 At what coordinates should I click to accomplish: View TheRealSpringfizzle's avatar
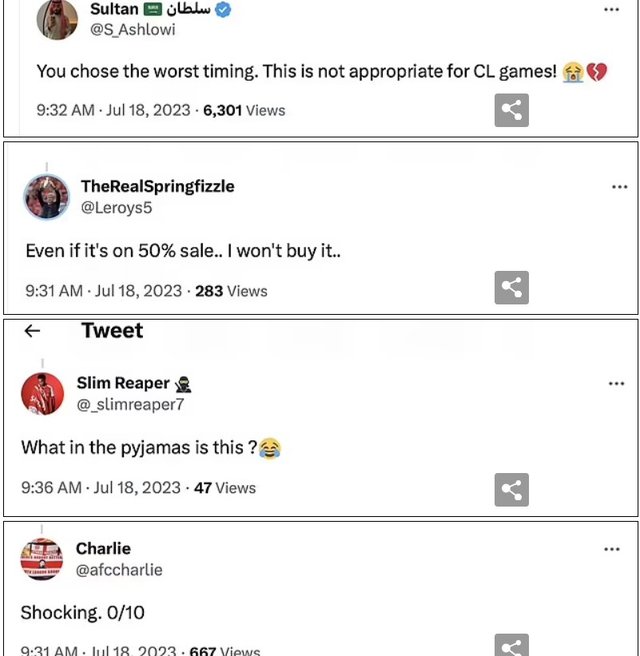pyautogui.click(x=47, y=197)
